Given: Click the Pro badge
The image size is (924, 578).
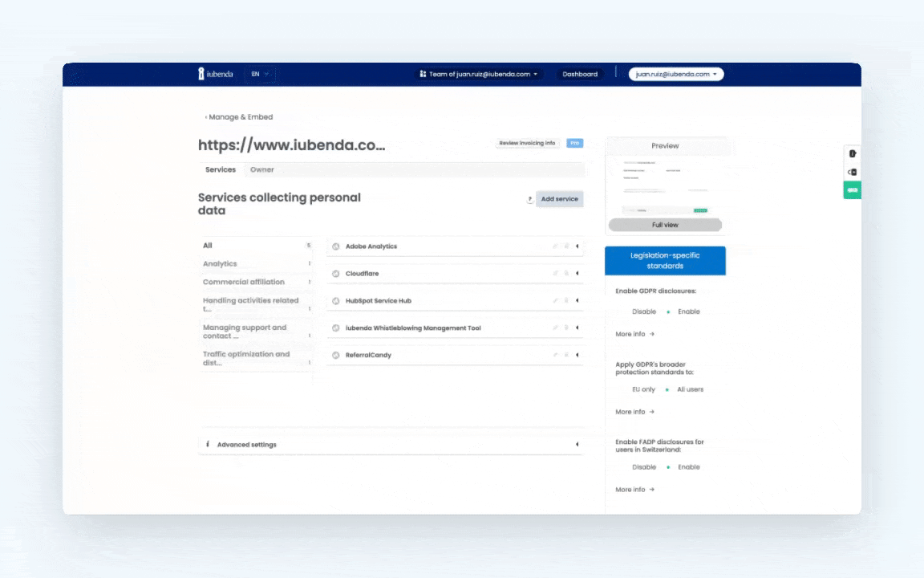Looking at the screenshot, I should click(x=574, y=144).
